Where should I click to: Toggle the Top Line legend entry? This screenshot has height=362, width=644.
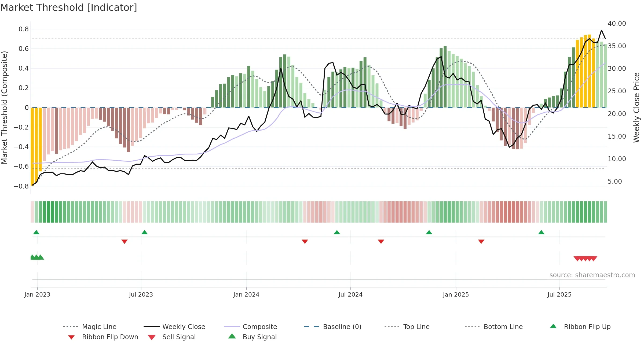[407, 327]
